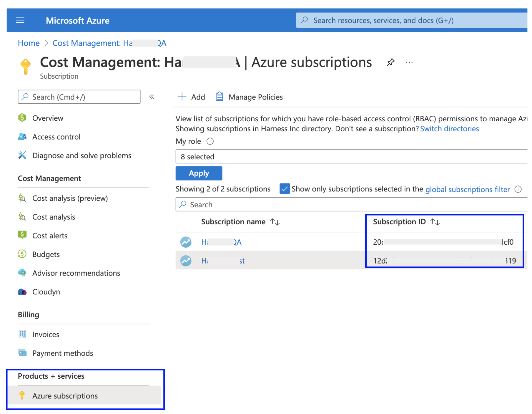
Task: Toggle Subscription ID sort order
Action: pyautogui.click(x=435, y=222)
